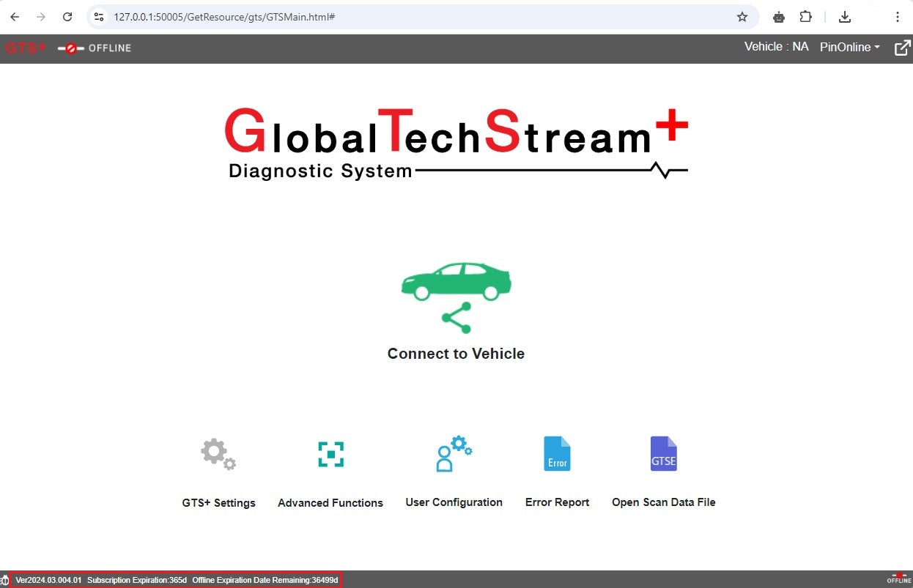The width and height of the screenshot is (913, 588).
Task: Click the robot extension icon in toolbar
Action: (779, 16)
